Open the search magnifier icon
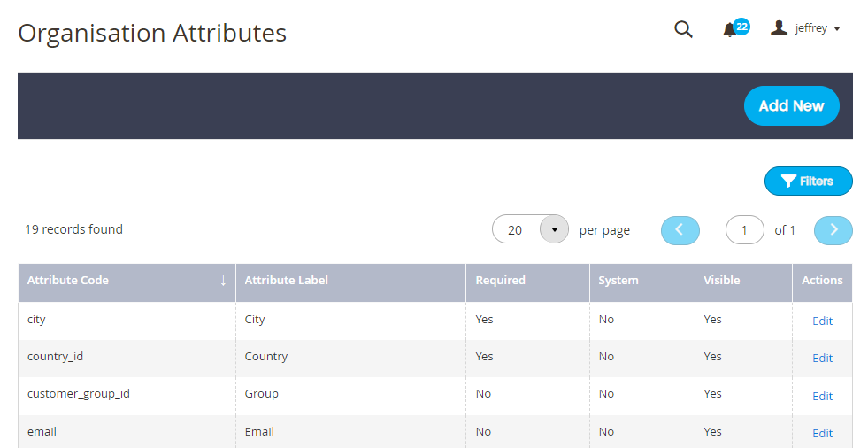Screen dimensions: 868x448 683,29
